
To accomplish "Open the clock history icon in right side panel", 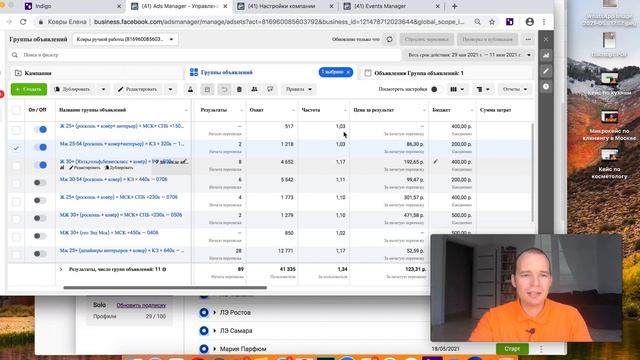I will 546,87.
